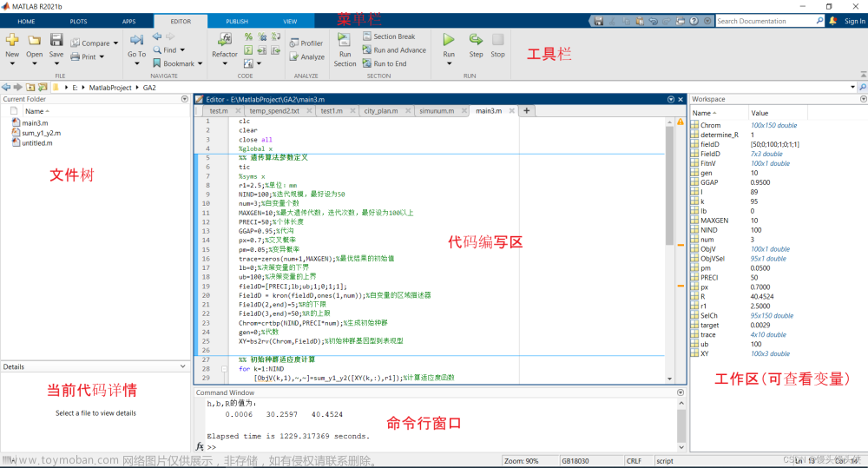868x468 pixels.
Task: Click the Help question mark icon
Action: [x=694, y=21]
